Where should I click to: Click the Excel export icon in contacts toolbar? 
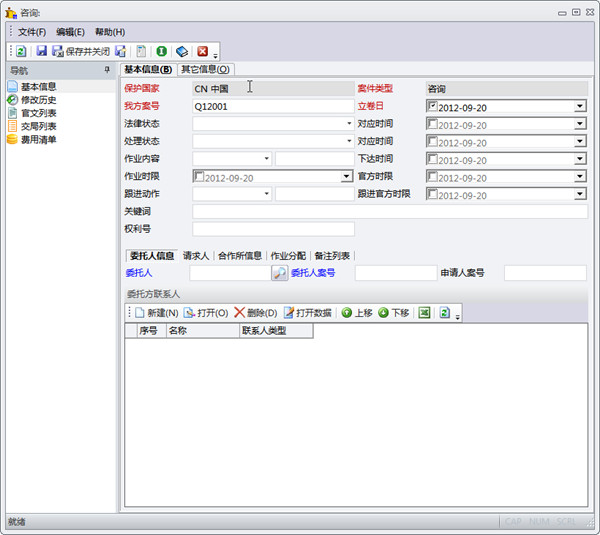(424, 313)
